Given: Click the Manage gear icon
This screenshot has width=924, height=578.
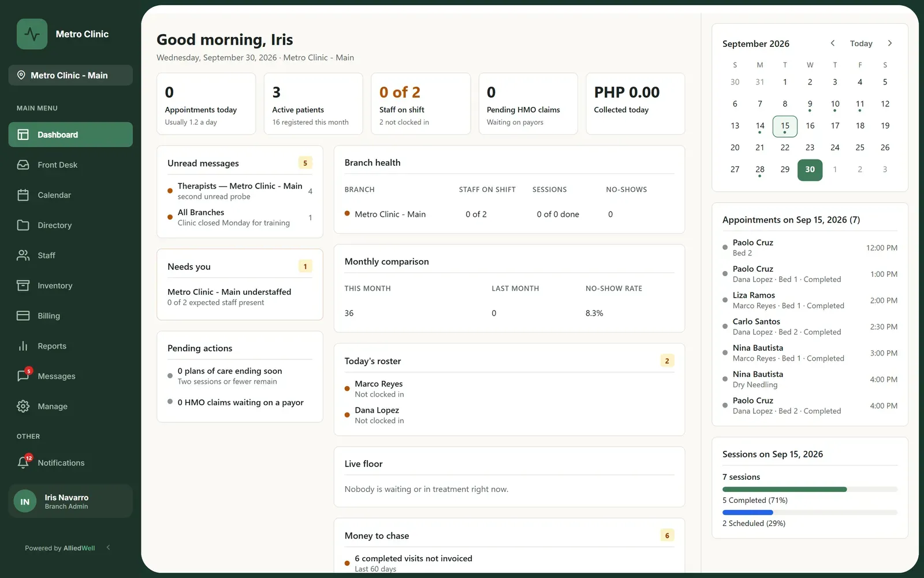Looking at the screenshot, I should (23, 406).
